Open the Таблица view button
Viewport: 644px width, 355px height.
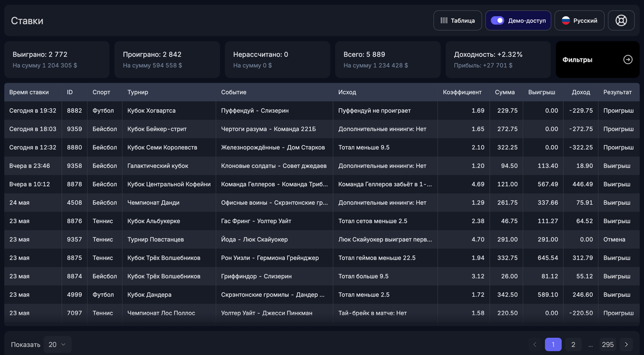458,20
